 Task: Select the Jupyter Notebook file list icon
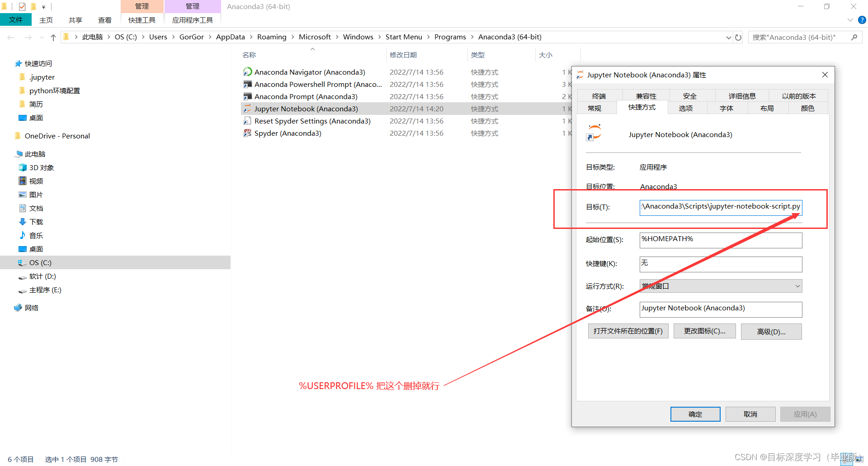click(247, 109)
